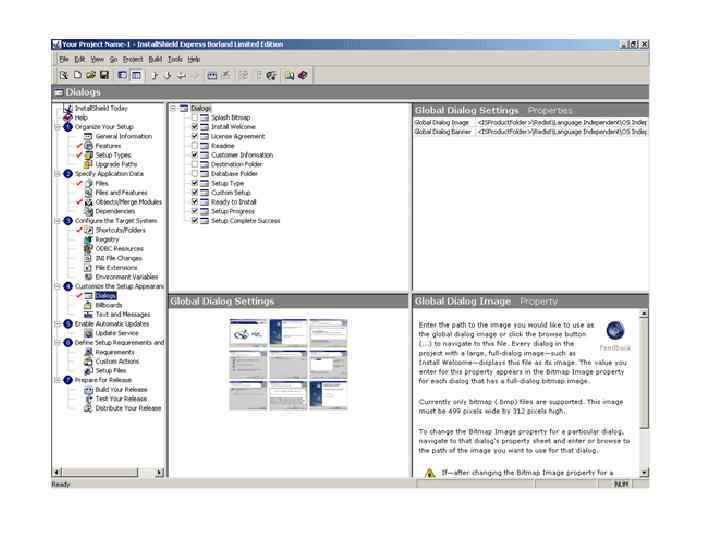This screenshot has width=720, height=540.
Task: Open the Requirements view
Action: (x=115, y=352)
